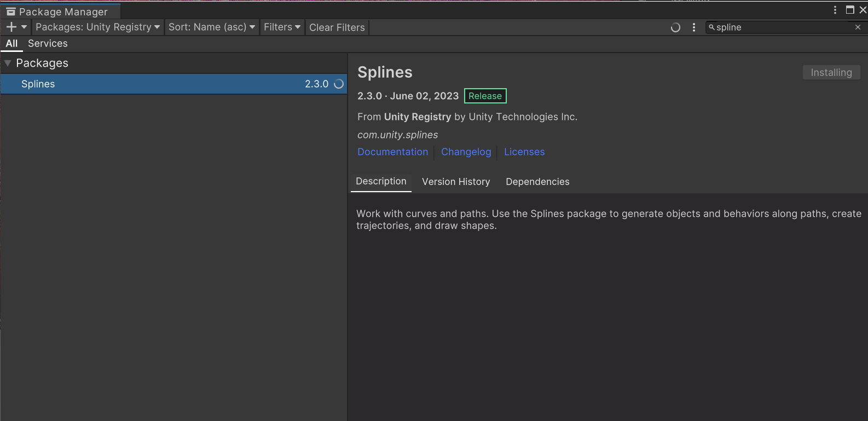
Task: Open the Packages: Unity Registry dropdown
Action: coord(98,27)
